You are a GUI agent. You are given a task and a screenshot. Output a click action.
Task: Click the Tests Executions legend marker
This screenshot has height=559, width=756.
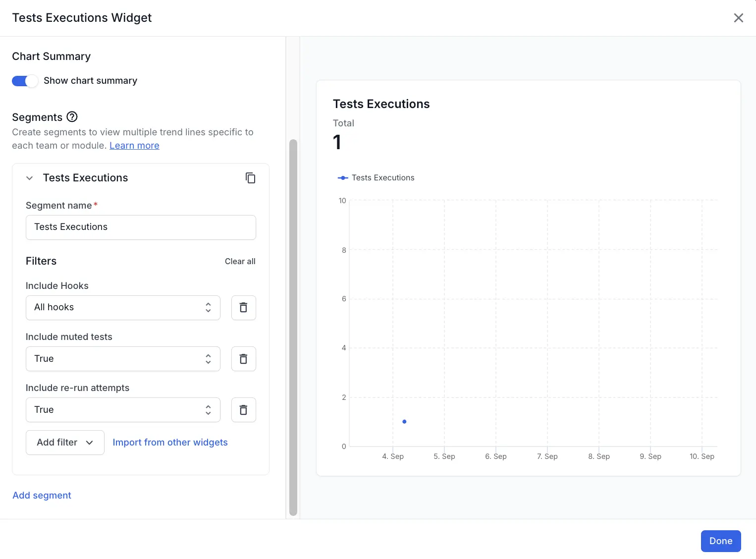343,178
